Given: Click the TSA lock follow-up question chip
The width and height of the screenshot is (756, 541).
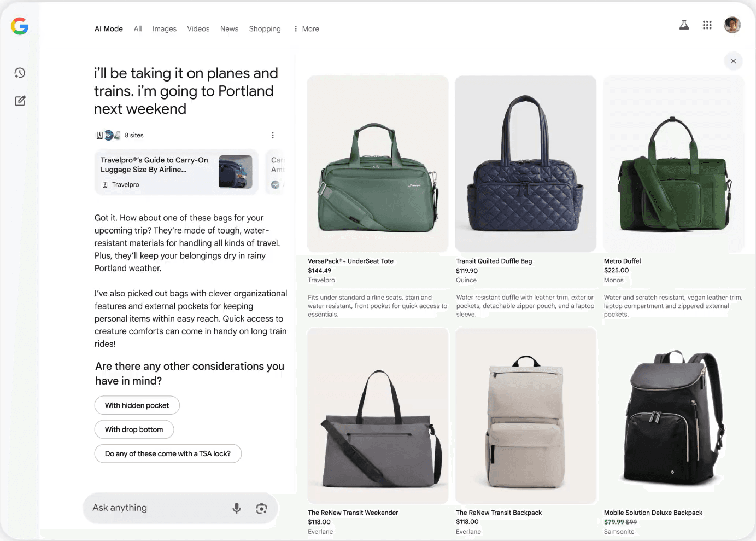Looking at the screenshot, I should [168, 453].
